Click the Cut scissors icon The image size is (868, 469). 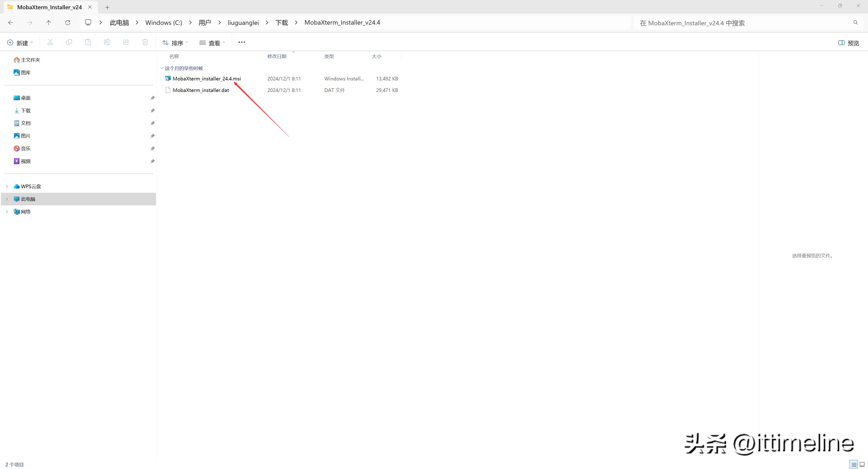[x=50, y=42]
